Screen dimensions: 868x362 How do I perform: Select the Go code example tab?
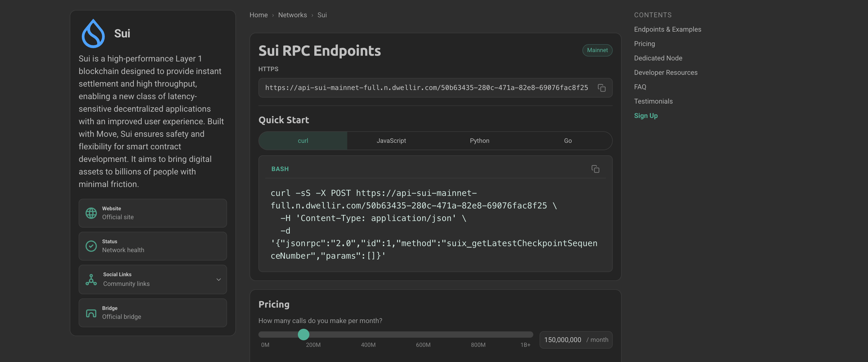point(568,141)
